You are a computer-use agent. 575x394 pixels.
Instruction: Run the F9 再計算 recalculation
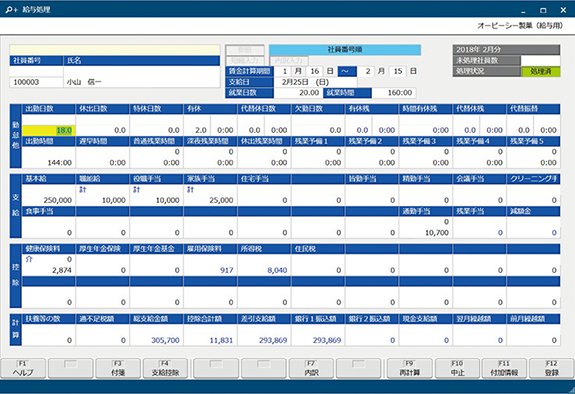click(409, 368)
